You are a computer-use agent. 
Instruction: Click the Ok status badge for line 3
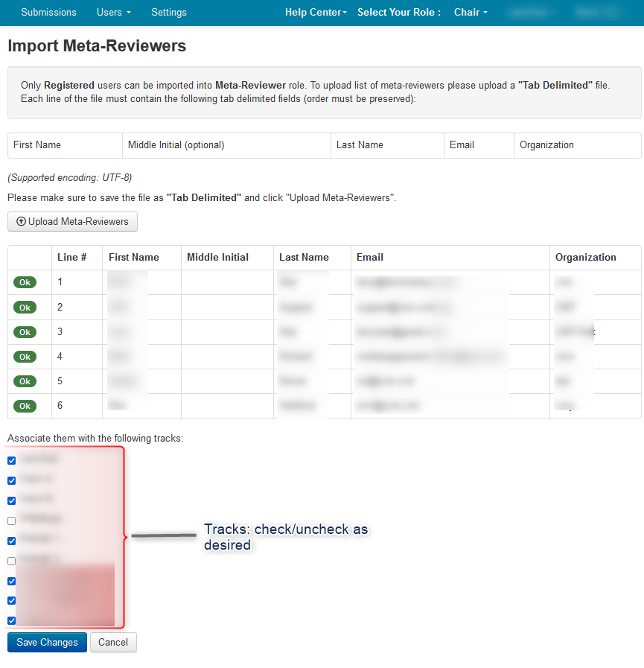[25, 332]
